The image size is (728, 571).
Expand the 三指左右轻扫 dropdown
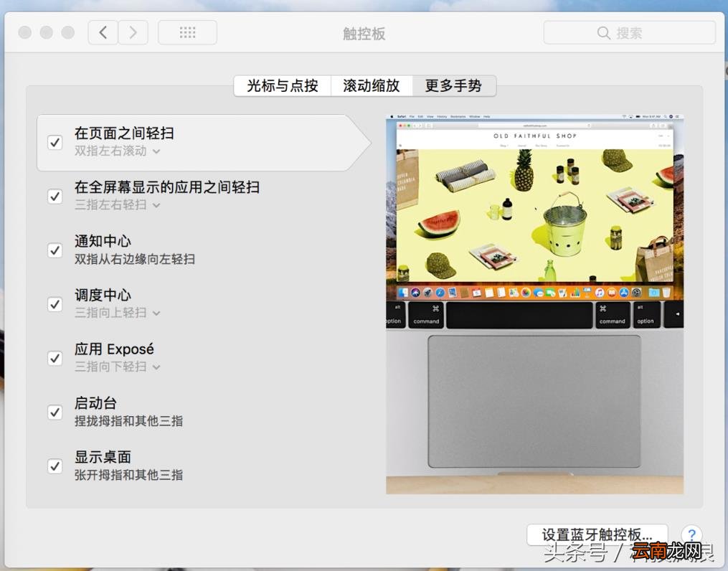[118, 204]
